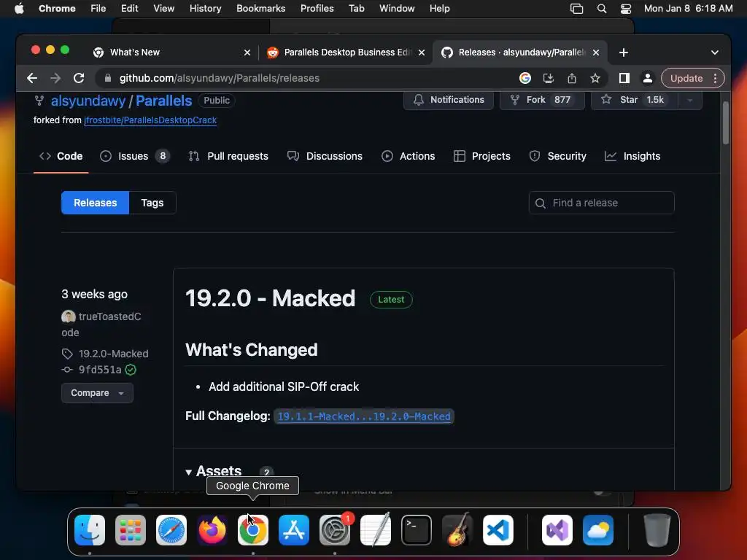747x560 pixels.
Task: Open the History menu in menu bar
Action: [x=205, y=9]
